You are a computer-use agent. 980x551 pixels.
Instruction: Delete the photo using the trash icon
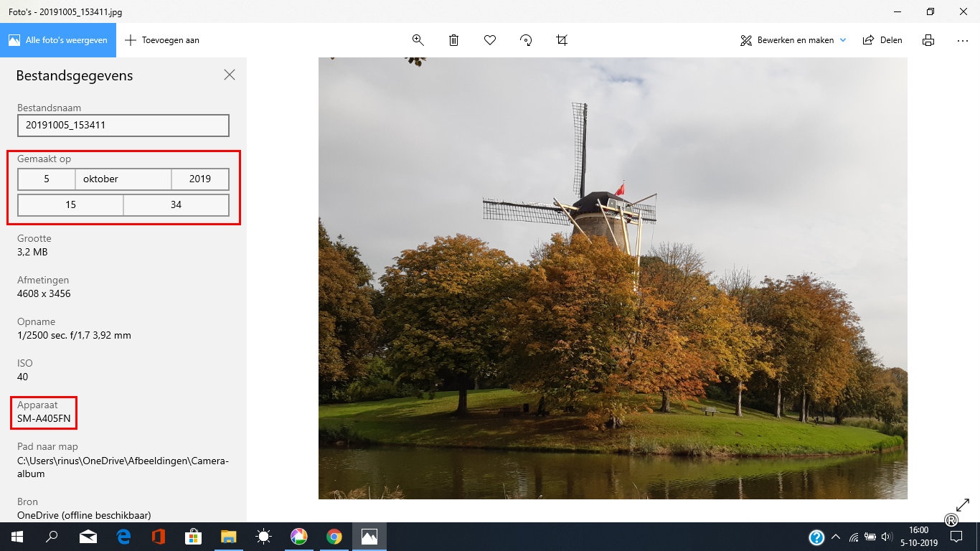pos(453,40)
